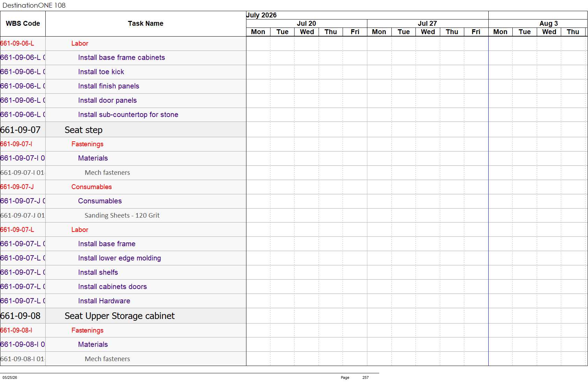Select Install sub-countertop for stone task

pos(128,115)
